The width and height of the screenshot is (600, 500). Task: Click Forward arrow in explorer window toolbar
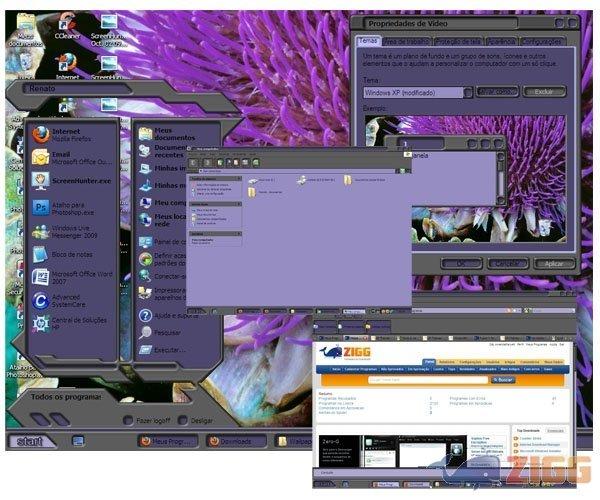pos(207,163)
